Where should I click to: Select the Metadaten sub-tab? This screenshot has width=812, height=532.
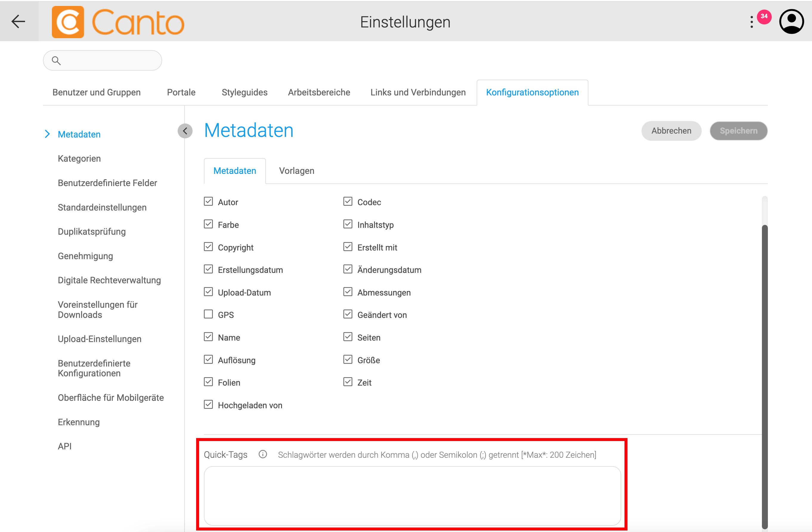coord(235,171)
